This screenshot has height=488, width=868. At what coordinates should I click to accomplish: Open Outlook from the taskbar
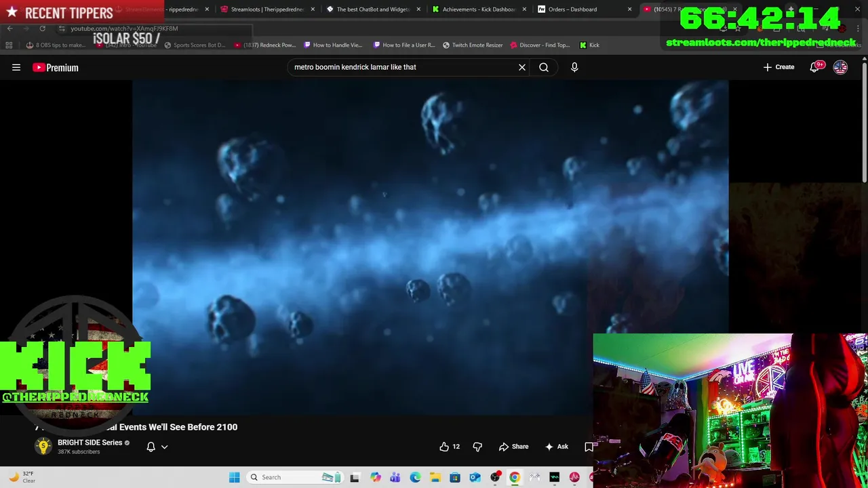point(475,477)
